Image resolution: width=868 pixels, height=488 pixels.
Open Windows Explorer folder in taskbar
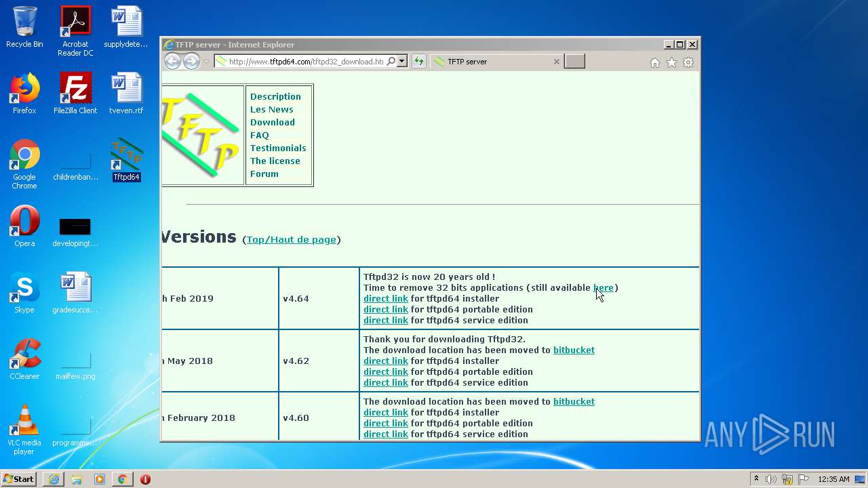pyautogui.click(x=77, y=479)
